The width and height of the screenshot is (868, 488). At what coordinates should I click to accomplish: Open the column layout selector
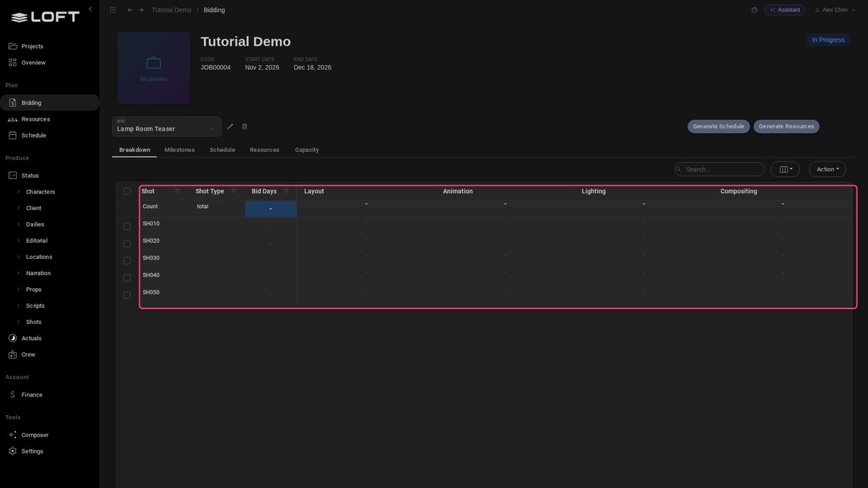(x=785, y=169)
